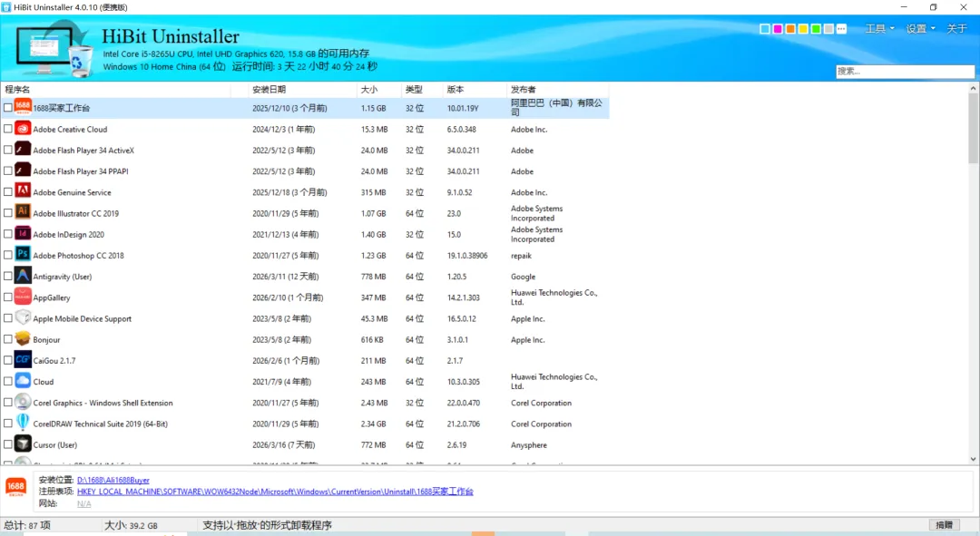This screenshot has height=536, width=980.
Task: Click the CaiGou 2.1.7 icon
Action: coord(23,360)
